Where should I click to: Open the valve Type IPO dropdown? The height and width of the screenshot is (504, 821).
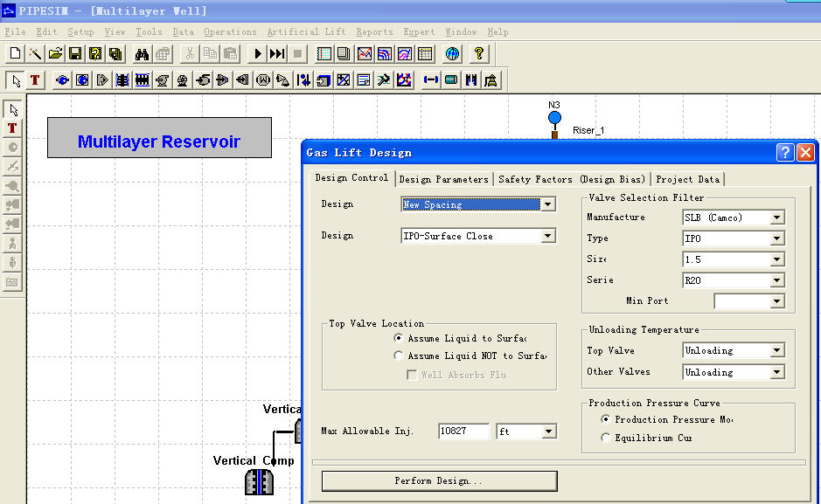pyautogui.click(x=777, y=238)
